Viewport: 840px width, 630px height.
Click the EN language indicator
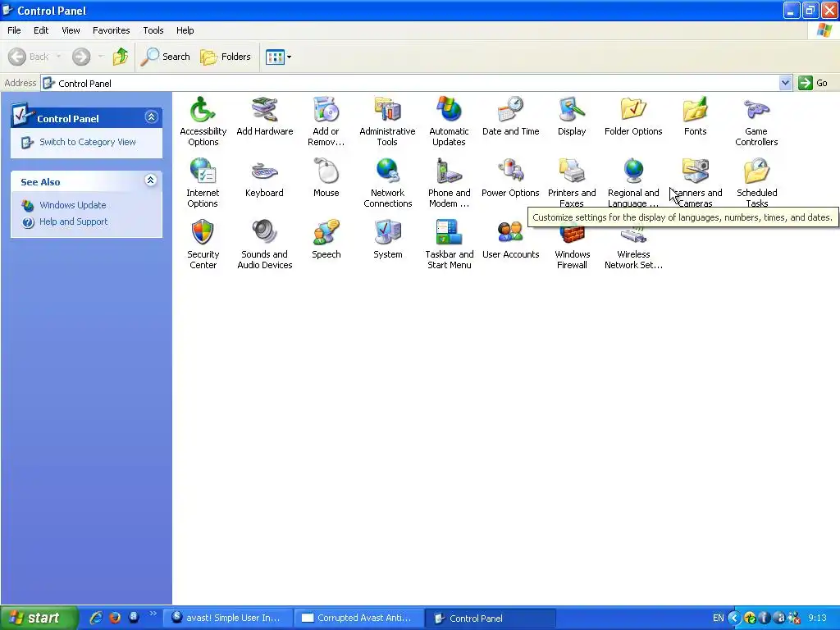pyautogui.click(x=718, y=619)
